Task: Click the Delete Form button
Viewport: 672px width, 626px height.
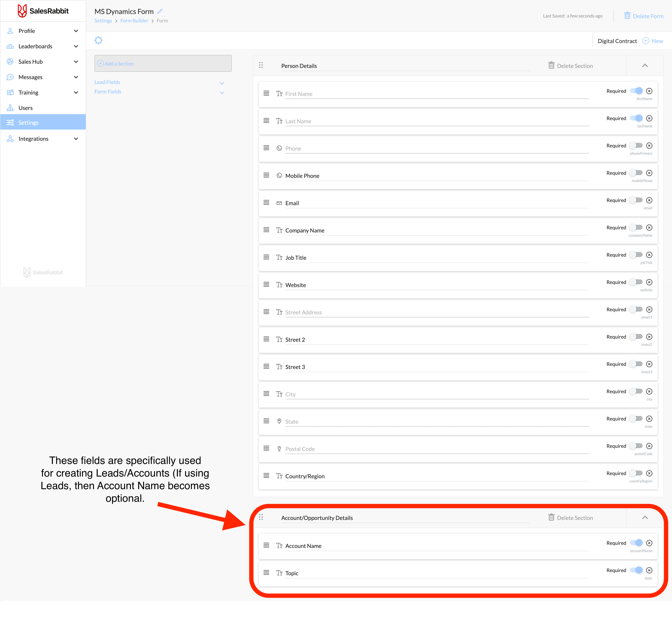Action: click(644, 16)
